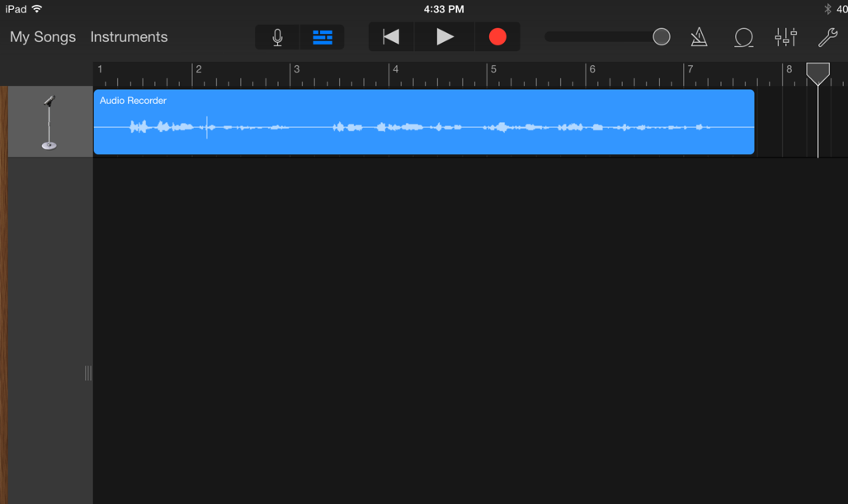Go back to My Songs

pyautogui.click(x=43, y=37)
